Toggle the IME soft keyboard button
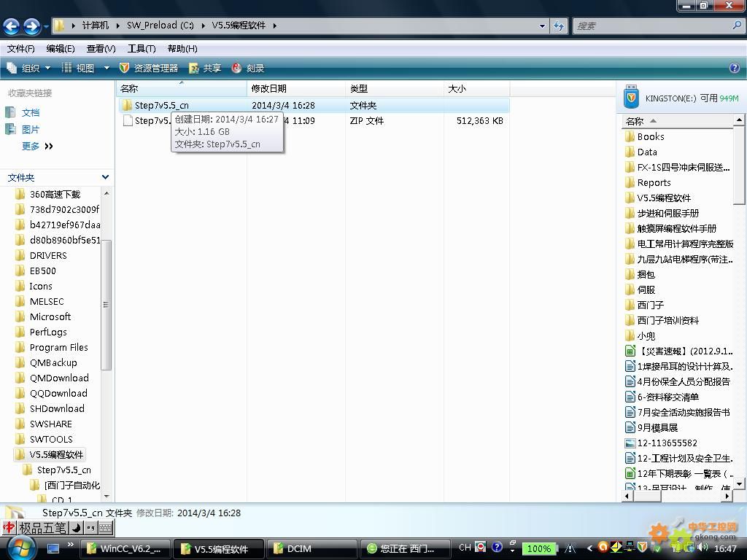Screen dimensions: 747x560 coord(105,528)
